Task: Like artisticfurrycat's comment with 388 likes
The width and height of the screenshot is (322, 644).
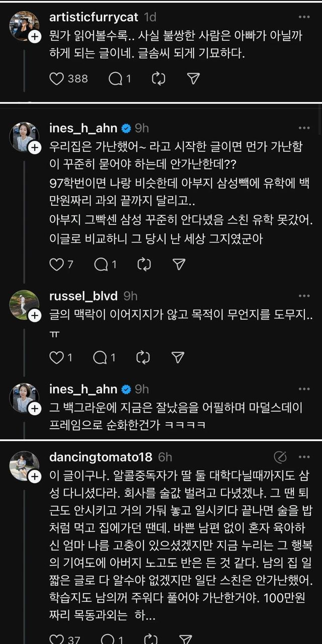Action: pyautogui.click(x=58, y=78)
